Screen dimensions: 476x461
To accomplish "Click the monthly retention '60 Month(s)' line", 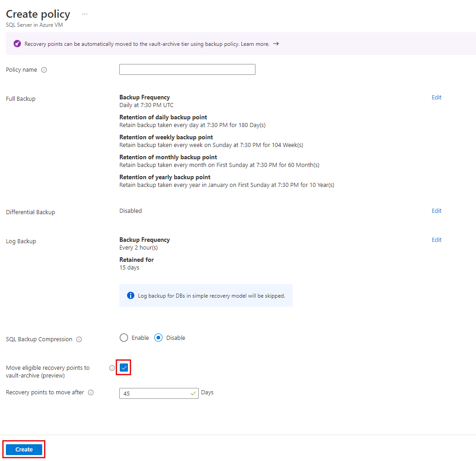I will coord(219,165).
